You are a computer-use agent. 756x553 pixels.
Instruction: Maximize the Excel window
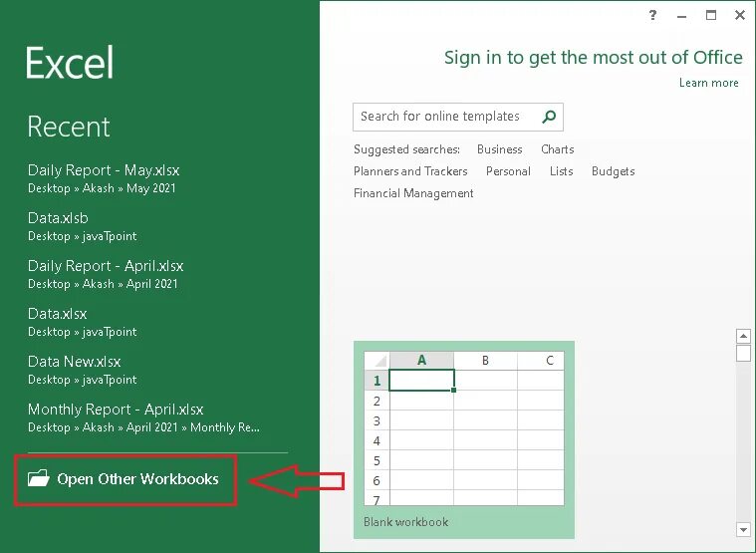point(710,15)
